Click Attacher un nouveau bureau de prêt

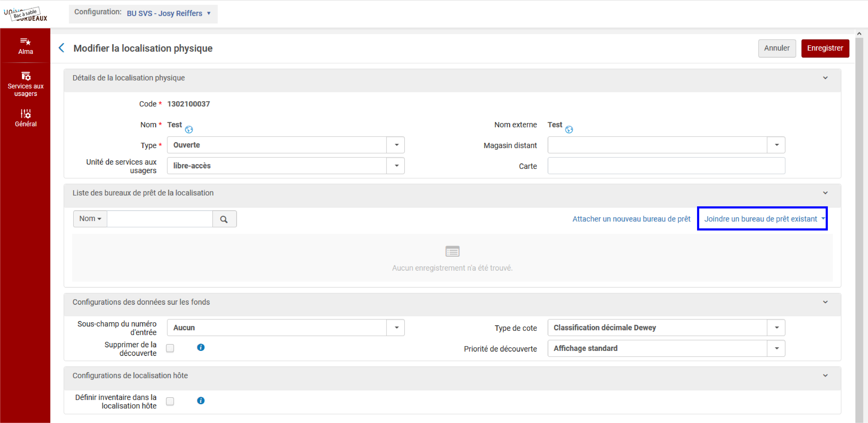point(631,219)
